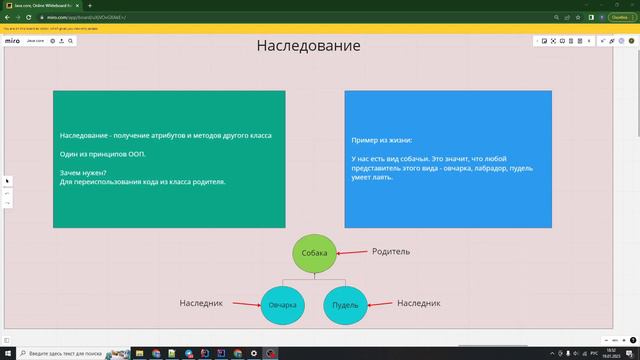This screenshot has height=360, width=640.
Task: Click the miro logo to go home
Action: 12,41
